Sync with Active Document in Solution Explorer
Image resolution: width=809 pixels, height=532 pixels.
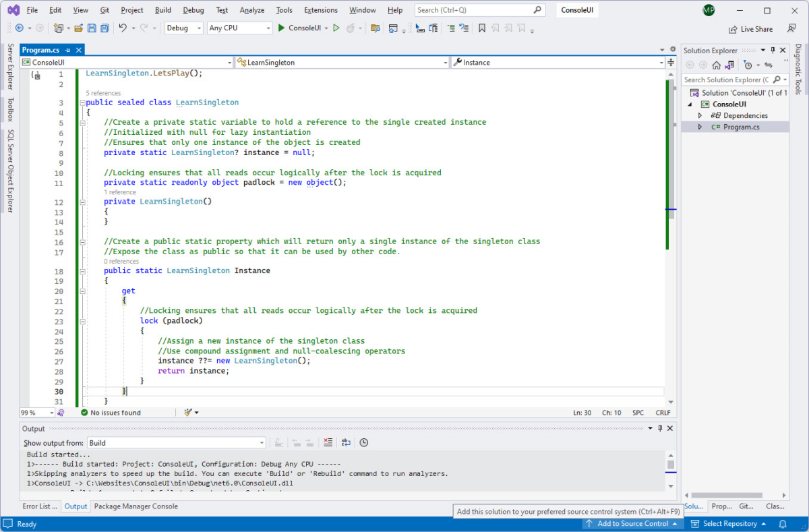[768, 65]
